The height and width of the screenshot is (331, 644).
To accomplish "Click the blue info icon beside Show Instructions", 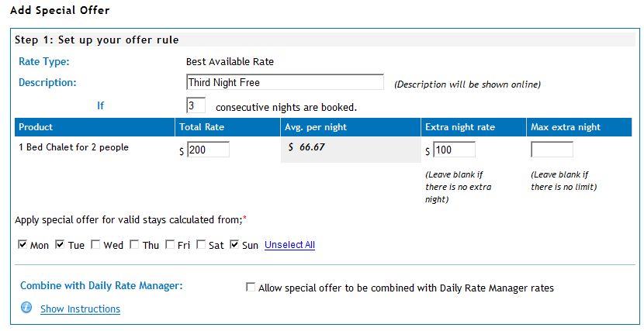I will click(26, 307).
